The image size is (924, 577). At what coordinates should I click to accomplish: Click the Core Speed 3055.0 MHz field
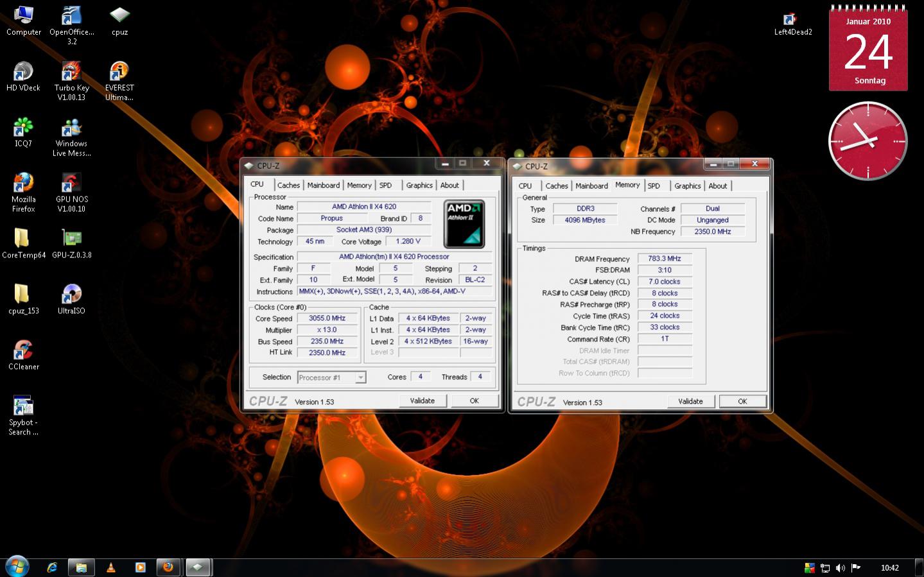[327, 318]
